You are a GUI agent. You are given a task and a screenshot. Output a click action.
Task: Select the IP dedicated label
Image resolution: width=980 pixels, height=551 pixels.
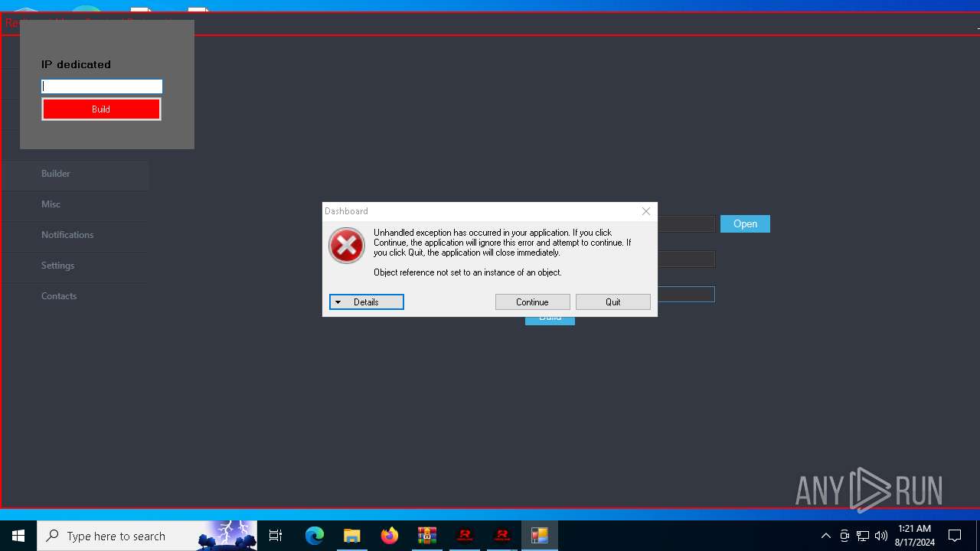tap(76, 64)
